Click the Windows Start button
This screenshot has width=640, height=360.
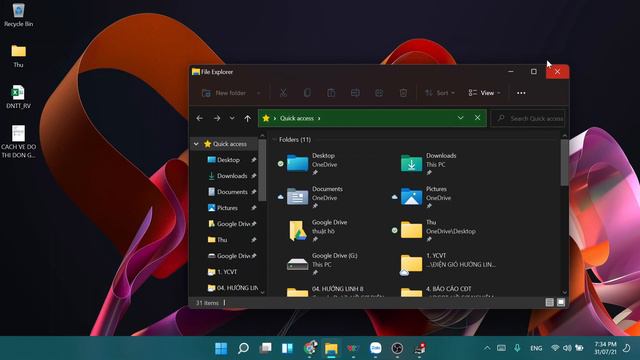[221, 348]
